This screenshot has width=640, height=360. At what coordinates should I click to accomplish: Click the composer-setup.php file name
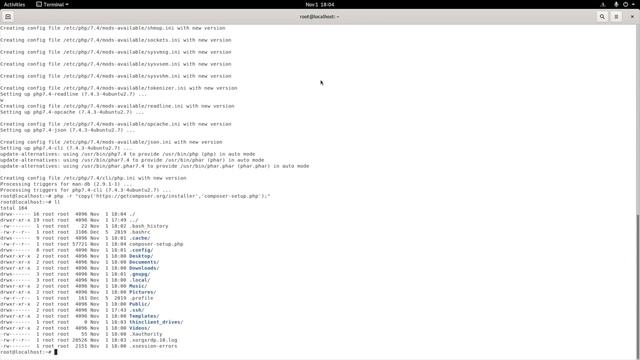tap(156, 244)
